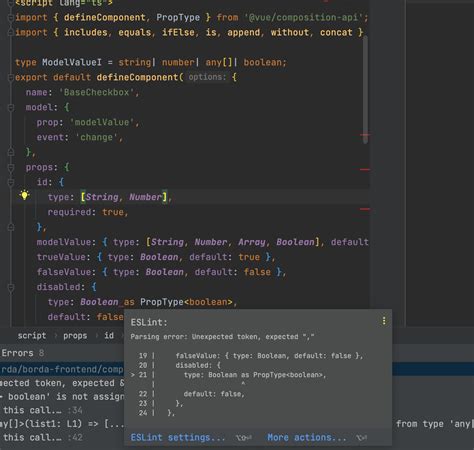474x450 pixels.
Task: Click popup line 22 'default: false,'
Action: 214,394
